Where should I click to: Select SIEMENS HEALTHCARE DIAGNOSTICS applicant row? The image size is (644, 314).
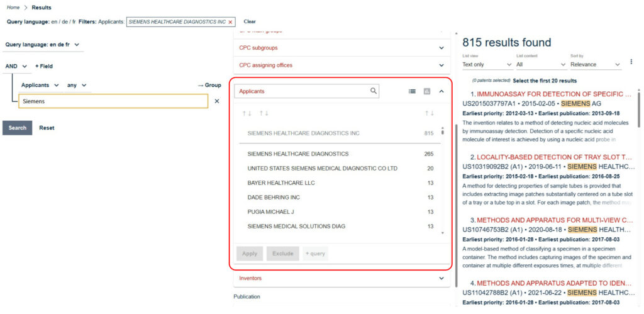tap(297, 154)
